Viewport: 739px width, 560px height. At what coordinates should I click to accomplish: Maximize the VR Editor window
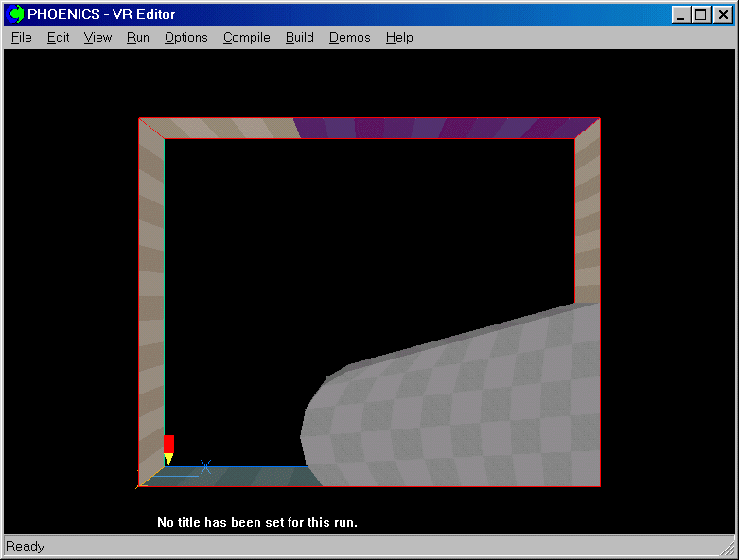pos(700,14)
